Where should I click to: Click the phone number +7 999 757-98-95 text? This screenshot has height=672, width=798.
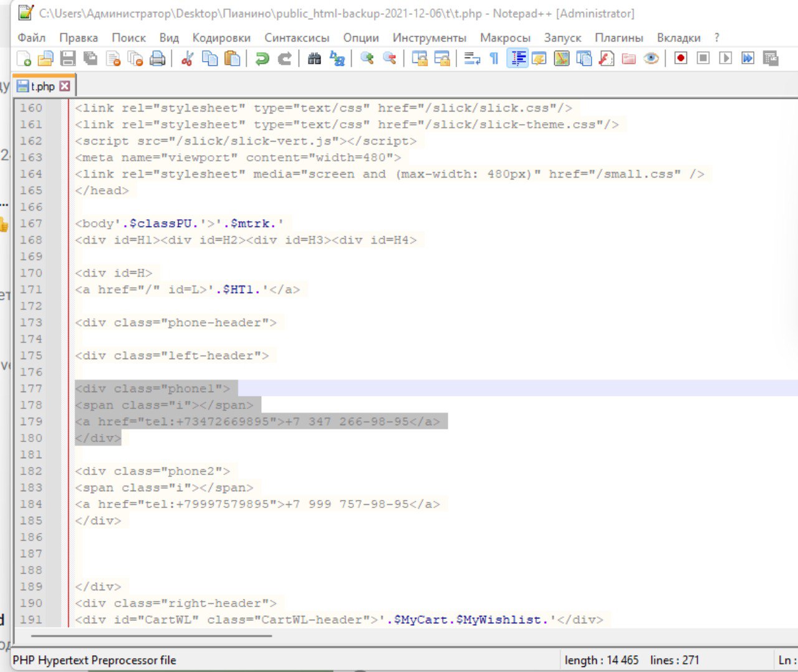click(x=347, y=504)
